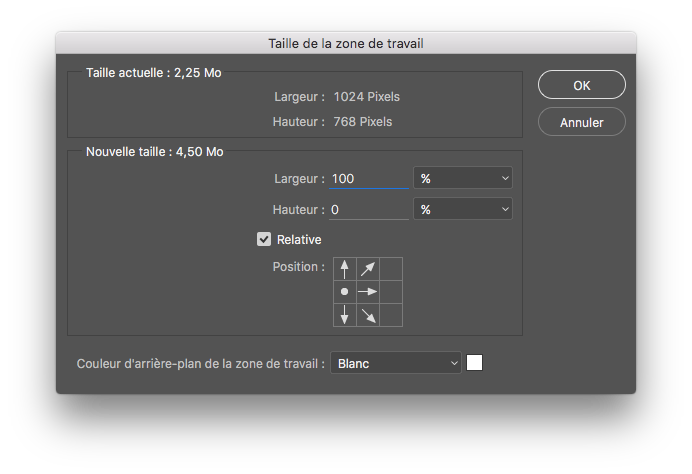Uncheck the Relative checkbox
The image size is (692, 474).
click(264, 239)
